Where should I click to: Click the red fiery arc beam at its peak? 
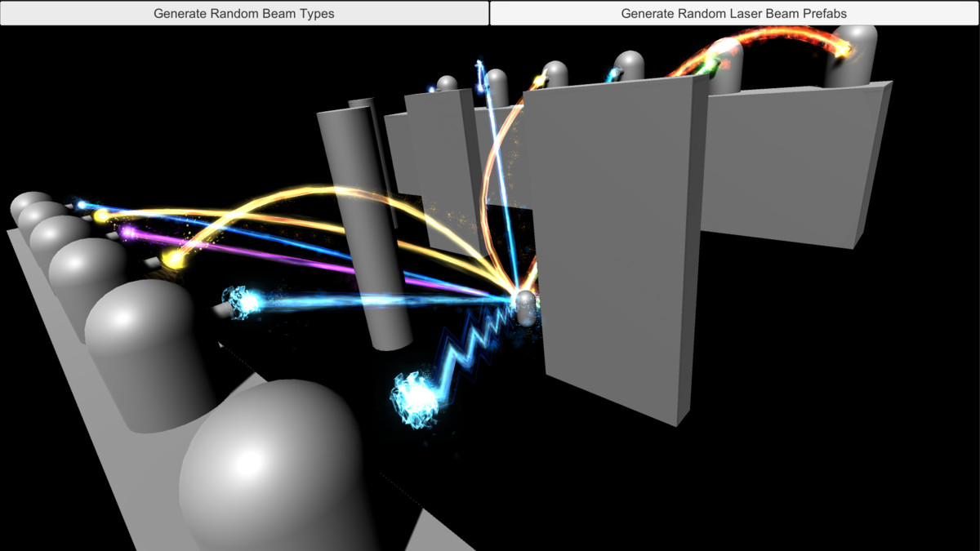[x=776, y=33]
